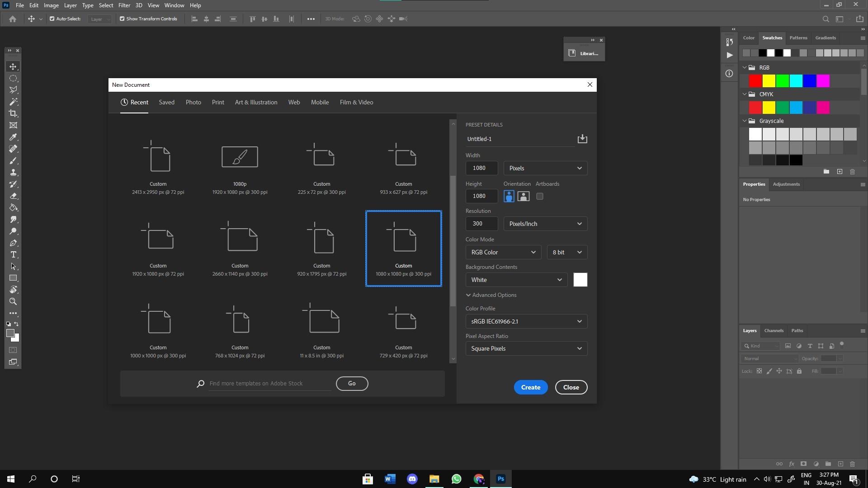Select the Clone Stamp tool
The image size is (868, 488).
13,172
